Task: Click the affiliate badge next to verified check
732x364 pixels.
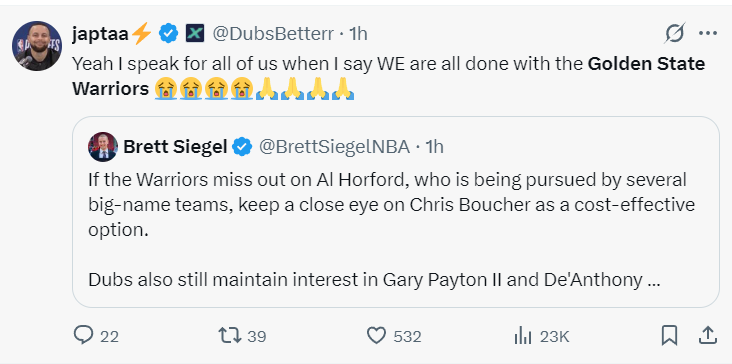Action: coord(195,34)
